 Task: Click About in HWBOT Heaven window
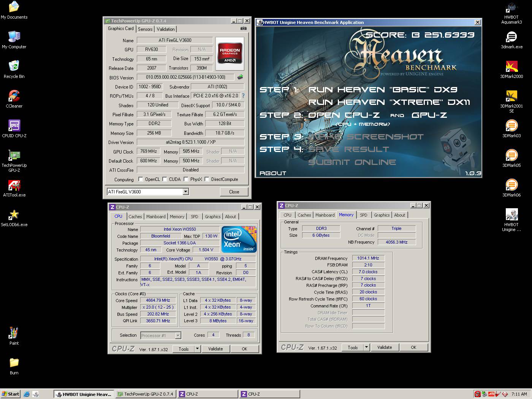coord(273,173)
